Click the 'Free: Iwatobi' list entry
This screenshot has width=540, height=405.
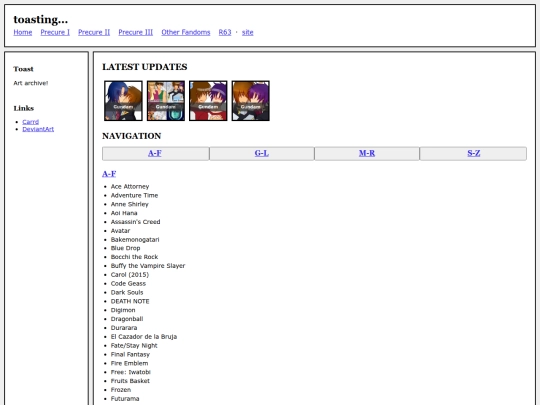pyautogui.click(x=131, y=372)
